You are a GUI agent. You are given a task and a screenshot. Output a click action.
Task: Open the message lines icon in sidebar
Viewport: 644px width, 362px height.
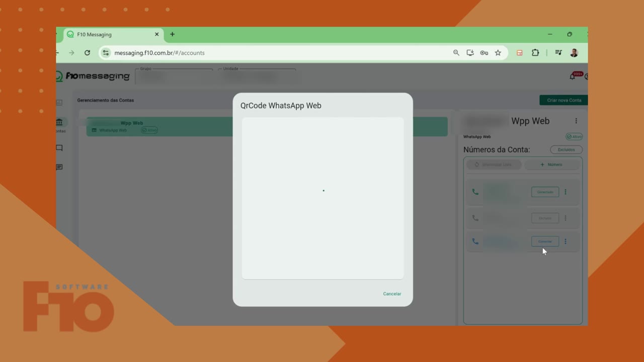59,167
